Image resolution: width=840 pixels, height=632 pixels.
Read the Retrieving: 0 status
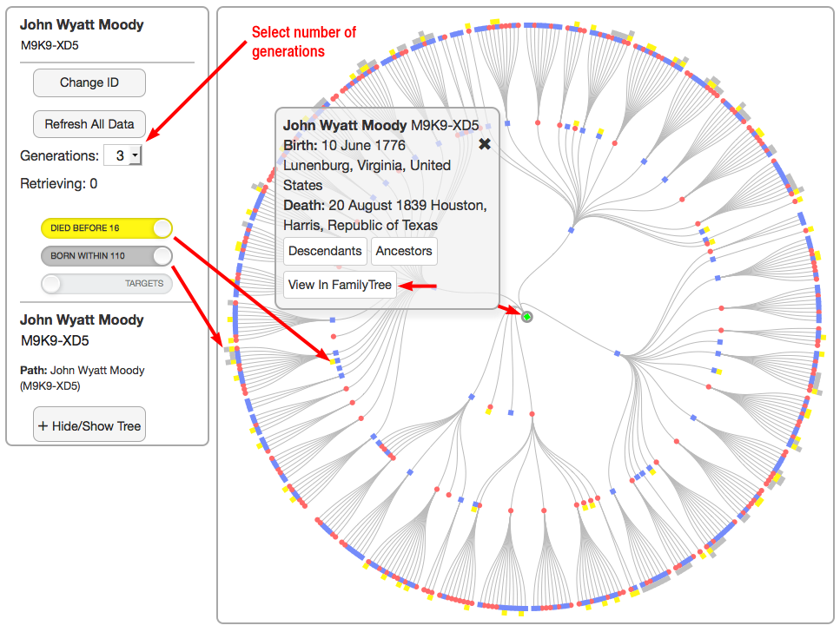(59, 184)
